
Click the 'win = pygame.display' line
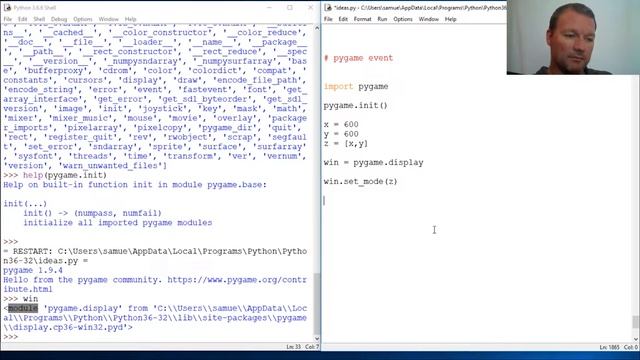pos(373,162)
